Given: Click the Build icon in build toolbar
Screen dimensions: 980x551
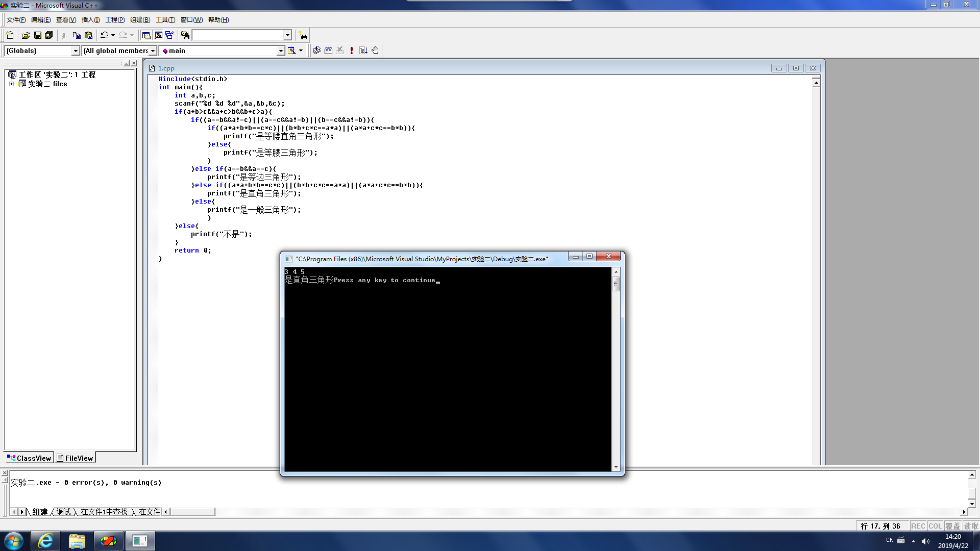Looking at the screenshot, I should pos(328,51).
